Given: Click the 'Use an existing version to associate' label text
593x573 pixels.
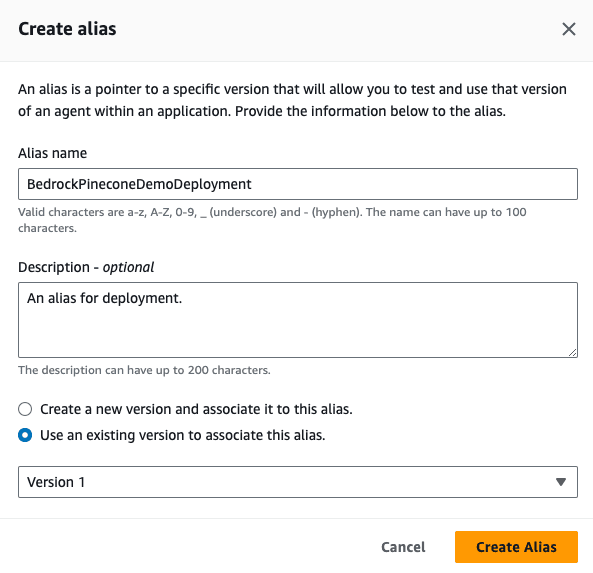Looking at the screenshot, I should click(x=183, y=435).
